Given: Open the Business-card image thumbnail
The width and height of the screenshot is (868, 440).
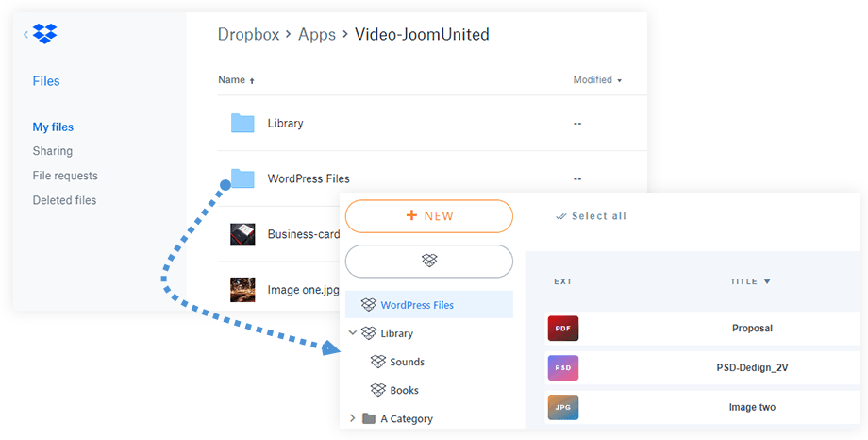Looking at the screenshot, I should [242, 234].
